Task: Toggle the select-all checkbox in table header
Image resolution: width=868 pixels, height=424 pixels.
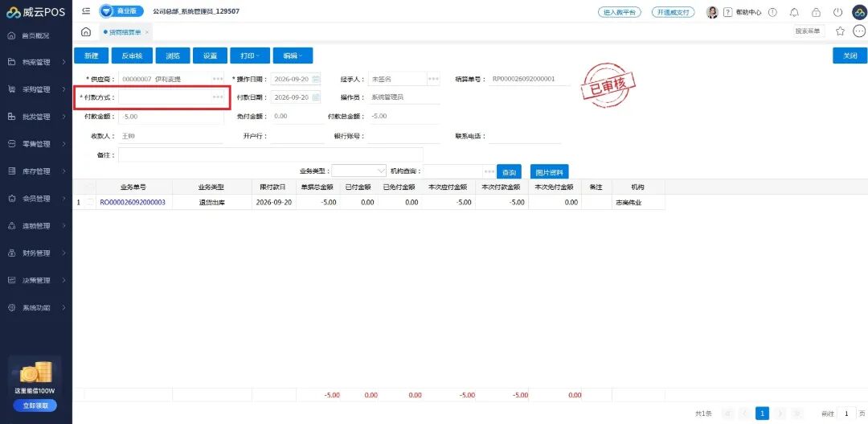Action: click(90, 187)
